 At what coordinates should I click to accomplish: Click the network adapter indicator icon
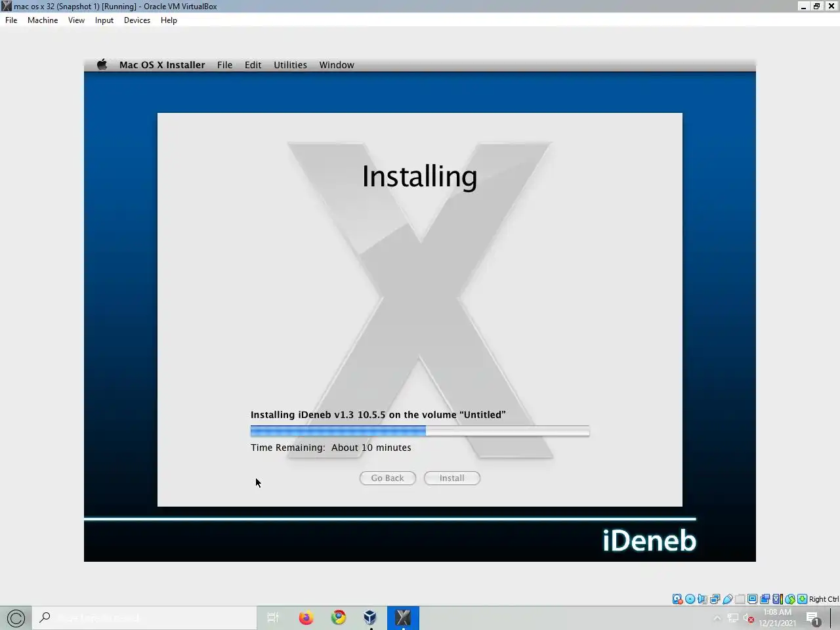[715, 599]
